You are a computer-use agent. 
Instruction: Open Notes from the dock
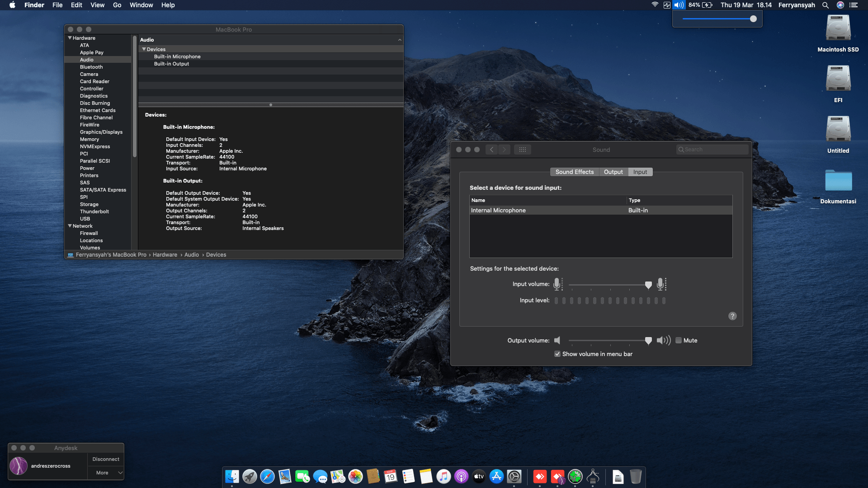tap(426, 476)
